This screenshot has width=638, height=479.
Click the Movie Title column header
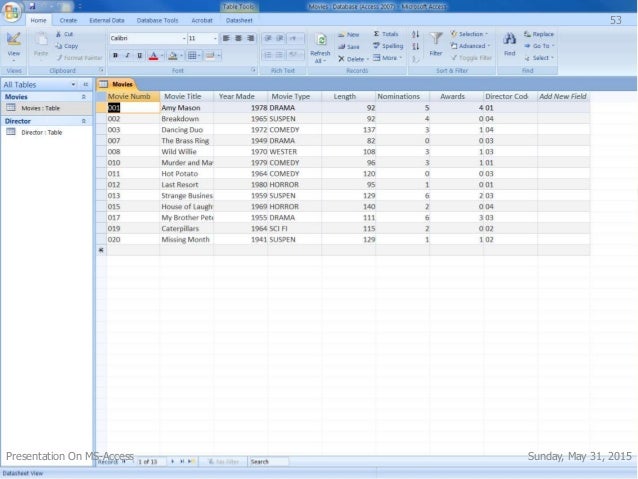click(186, 96)
